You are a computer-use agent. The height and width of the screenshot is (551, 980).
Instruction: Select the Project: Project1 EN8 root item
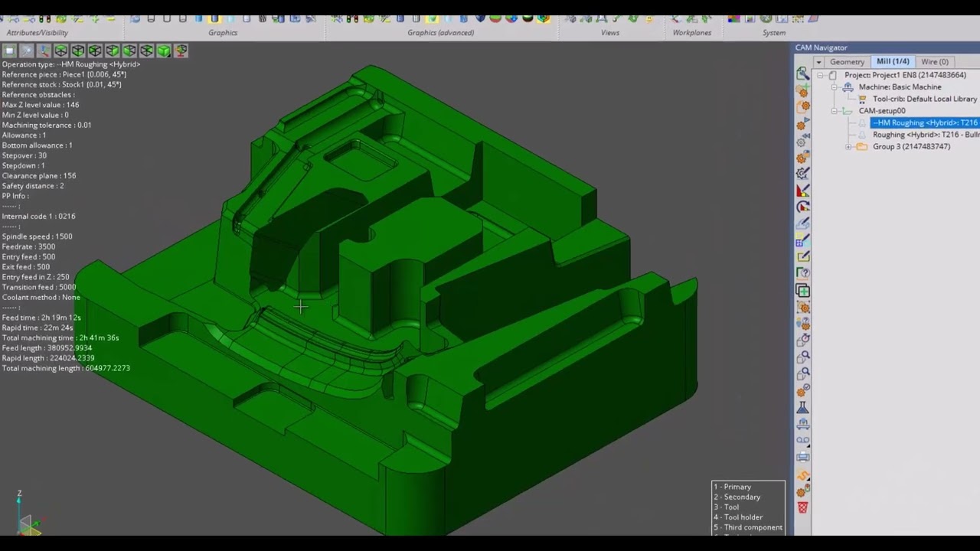pyautogui.click(x=905, y=75)
